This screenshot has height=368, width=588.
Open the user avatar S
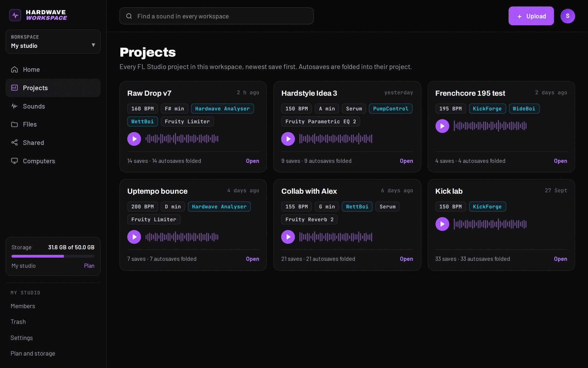click(567, 16)
